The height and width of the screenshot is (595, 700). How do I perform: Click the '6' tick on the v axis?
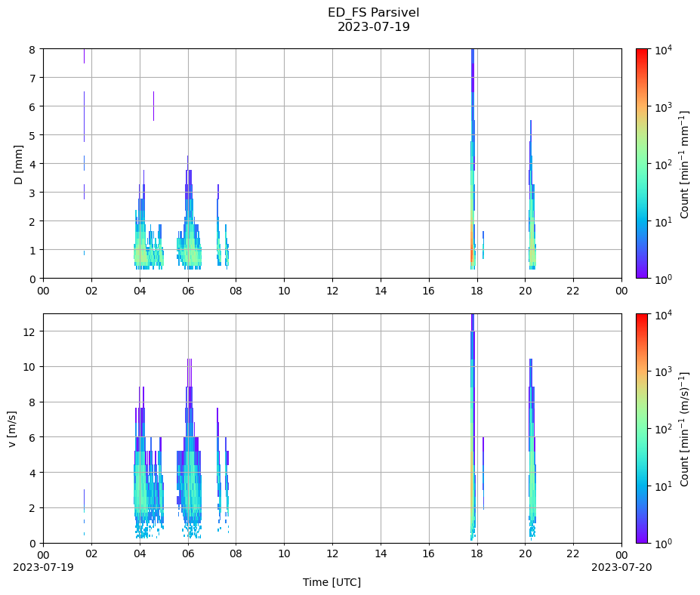coord(32,437)
